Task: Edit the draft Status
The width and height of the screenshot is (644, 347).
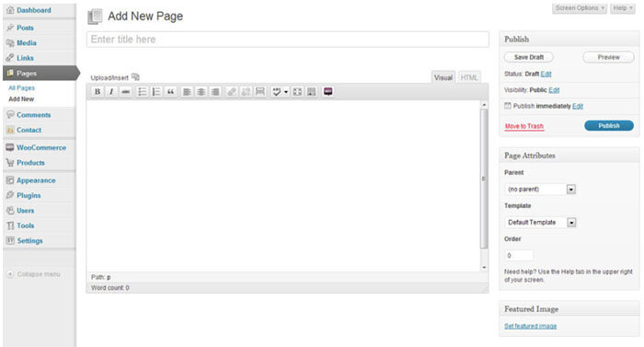Action: pos(546,74)
